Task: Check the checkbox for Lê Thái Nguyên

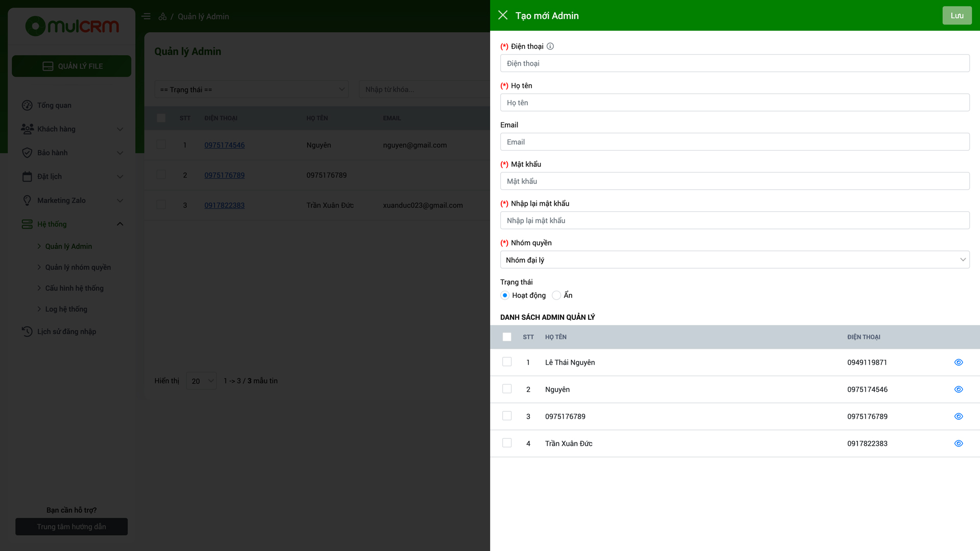Action: [507, 362]
